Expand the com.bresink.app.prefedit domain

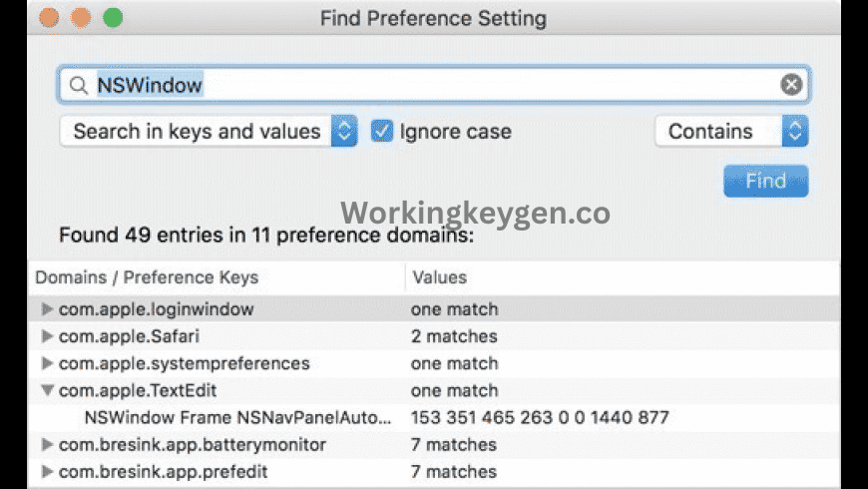(47, 471)
